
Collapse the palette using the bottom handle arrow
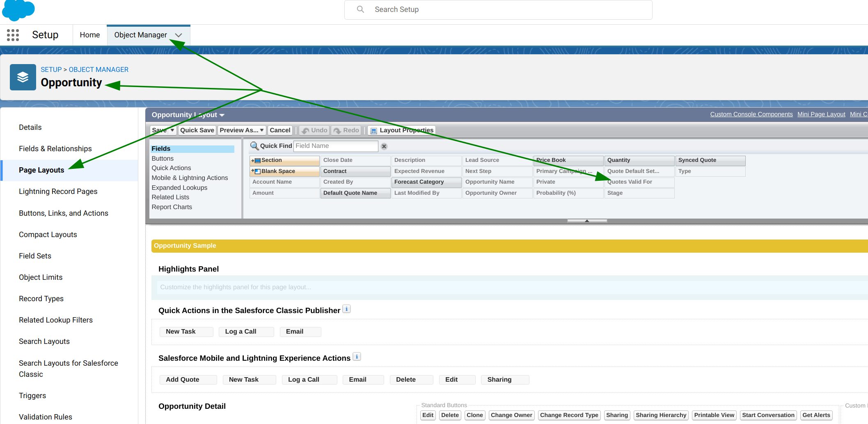(587, 221)
